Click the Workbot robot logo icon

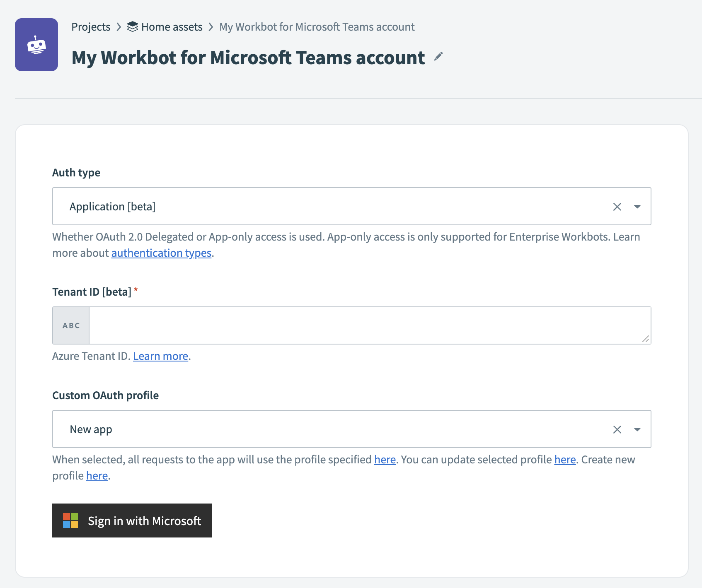click(36, 45)
